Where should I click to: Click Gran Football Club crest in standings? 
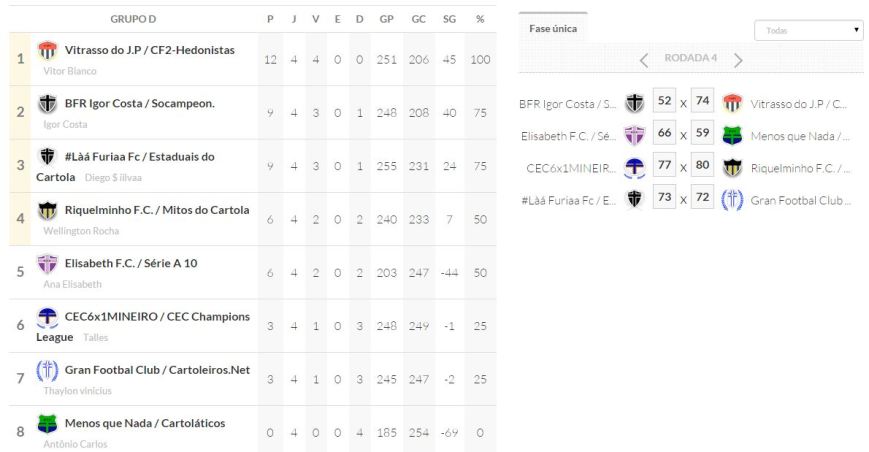[x=47, y=370]
